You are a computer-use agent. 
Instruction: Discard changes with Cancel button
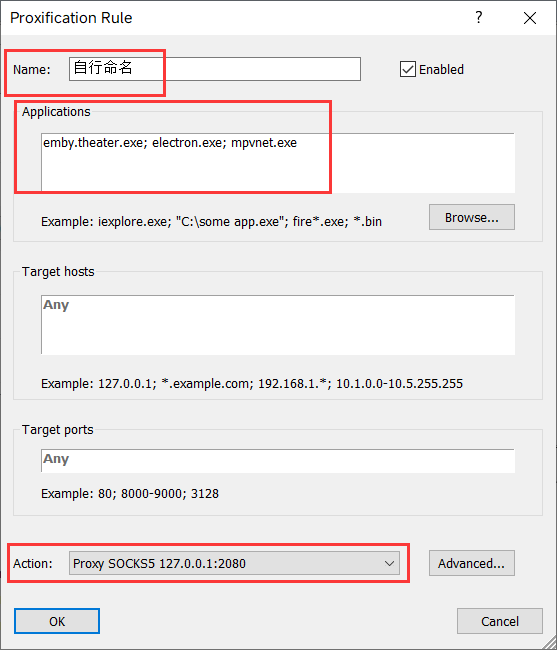500,621
